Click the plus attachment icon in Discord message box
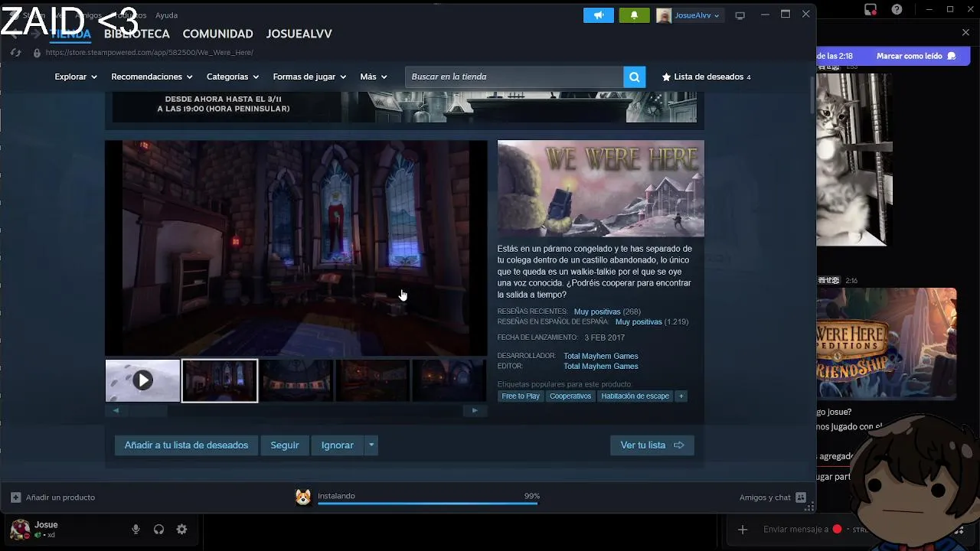Viewport: 980px width, 551px height. pos(742,530)
